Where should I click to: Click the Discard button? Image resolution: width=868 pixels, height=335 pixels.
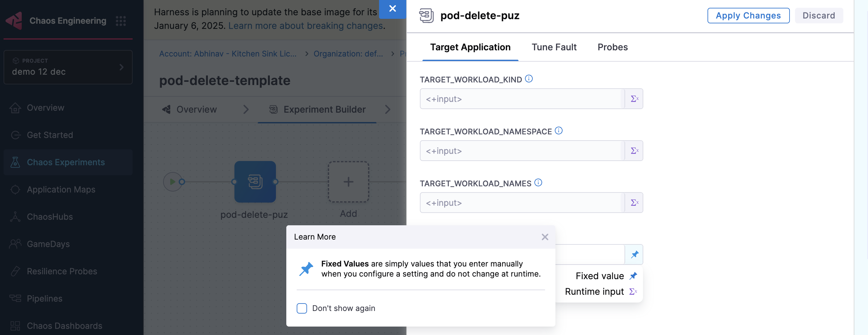[818, 16]
